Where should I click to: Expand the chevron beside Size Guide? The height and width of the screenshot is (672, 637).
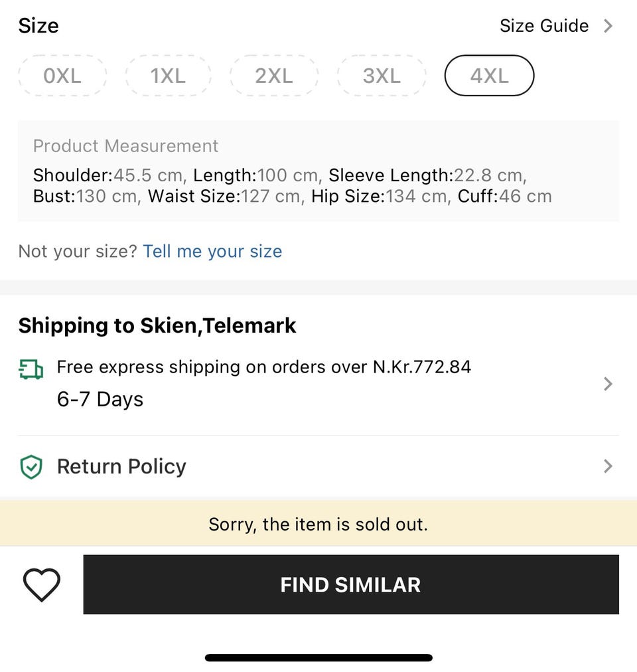click(608, 26)
